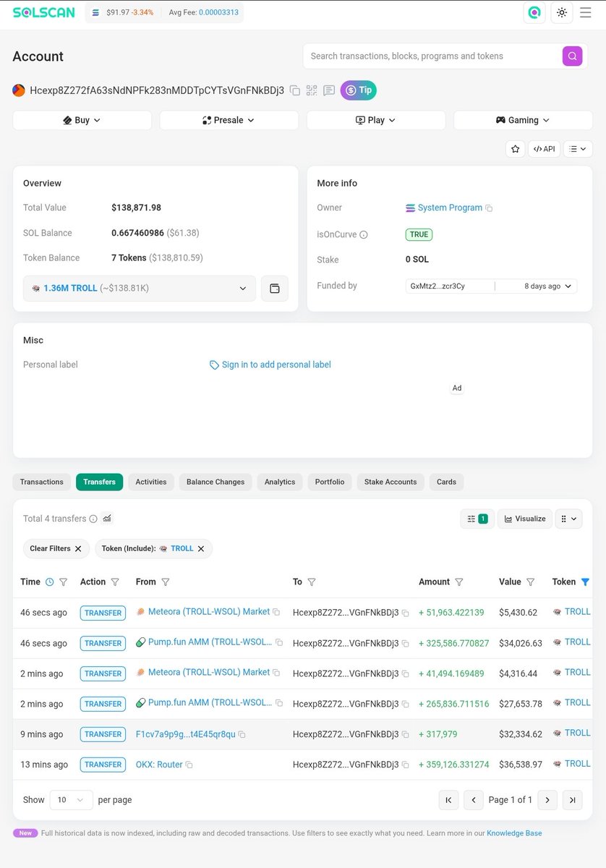Click the Avg Fee 0.00003313 value
This screenshot has height=868, width=606.
[x=218, y=12]
